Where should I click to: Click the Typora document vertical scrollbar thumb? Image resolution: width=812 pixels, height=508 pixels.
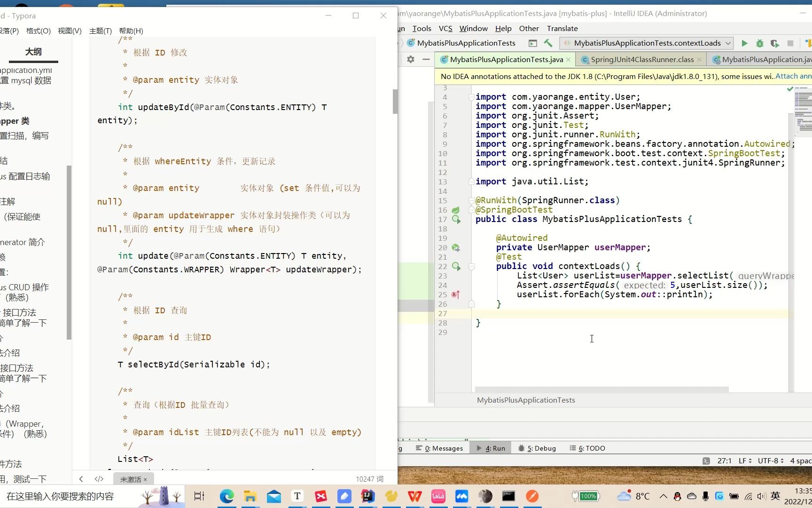[x=395, y=101]
